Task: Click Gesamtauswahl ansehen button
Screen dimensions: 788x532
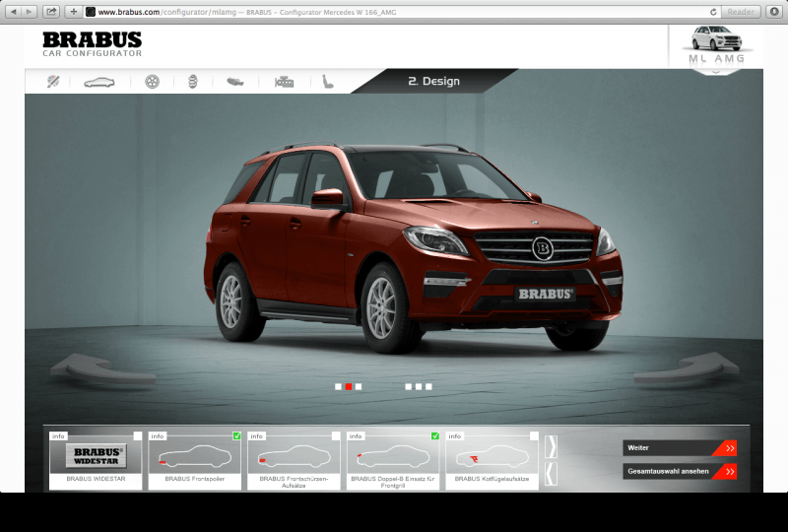Action: tap(680, 471)
